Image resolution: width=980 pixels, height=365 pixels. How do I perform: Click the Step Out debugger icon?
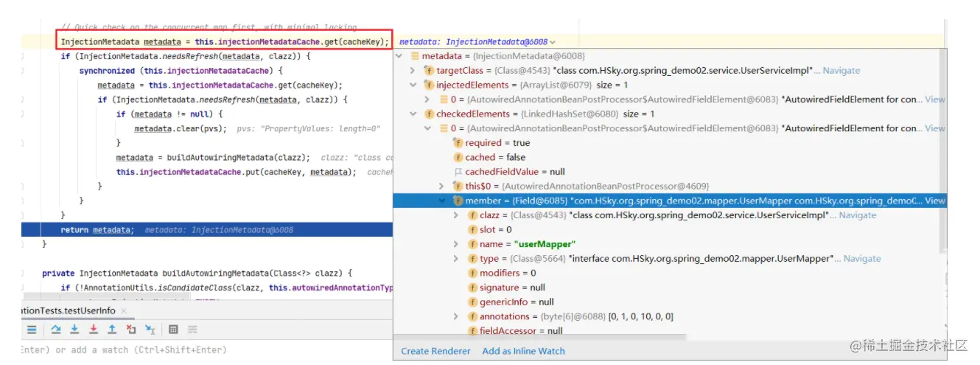[x=112, y=330]
